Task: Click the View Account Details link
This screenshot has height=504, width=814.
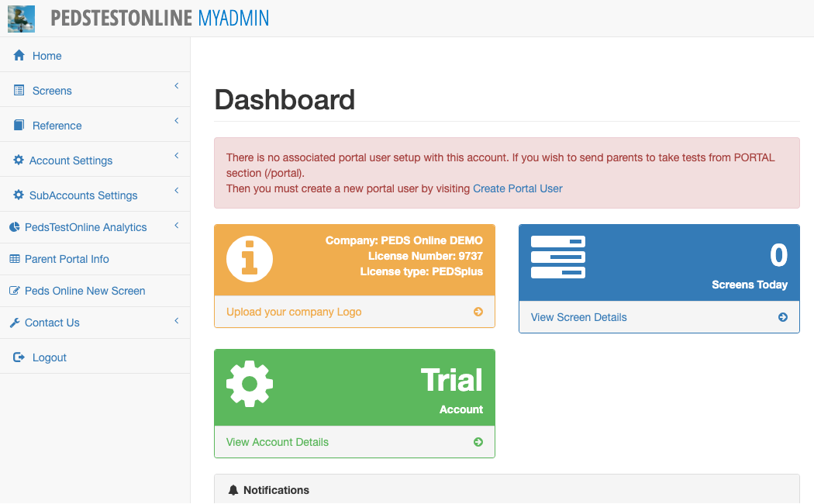Action: click(276, 442)
